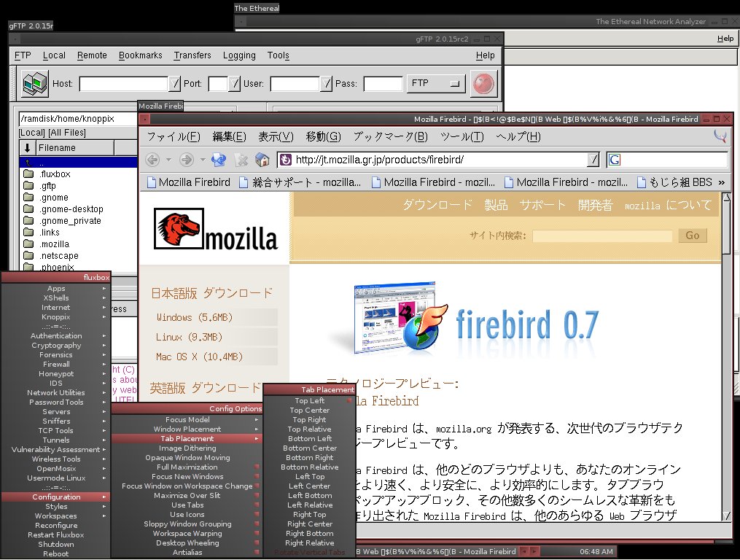The width and height of the screenshot is (740, 560).
Task: Click the folder icon next to .mozilla
Action: click(x=28, y=244)
